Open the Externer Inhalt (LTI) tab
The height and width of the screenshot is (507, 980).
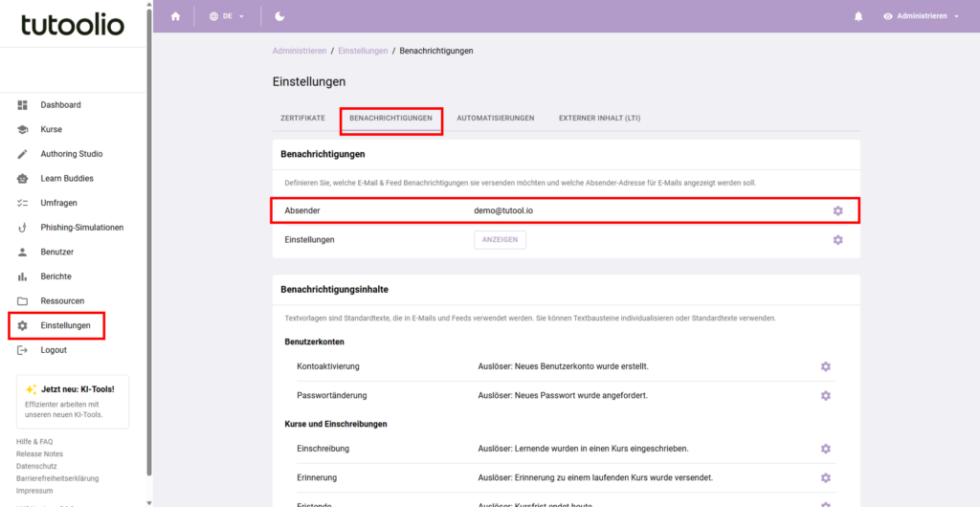[x=599, y=118]
